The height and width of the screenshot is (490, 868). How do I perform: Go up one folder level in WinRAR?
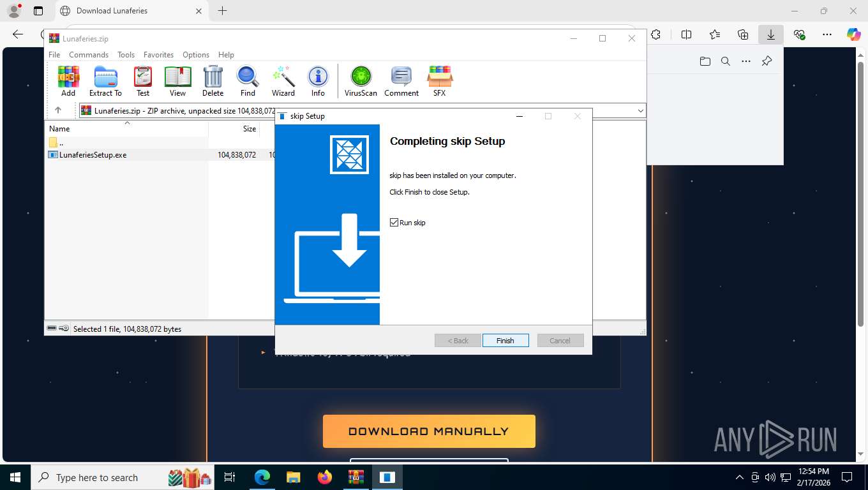click(58, 110)
